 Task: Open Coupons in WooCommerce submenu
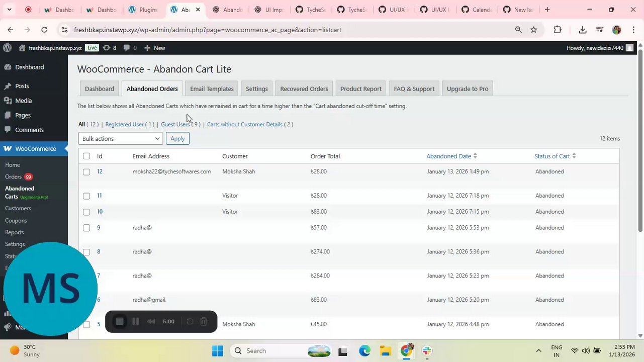tap(16, 221)
